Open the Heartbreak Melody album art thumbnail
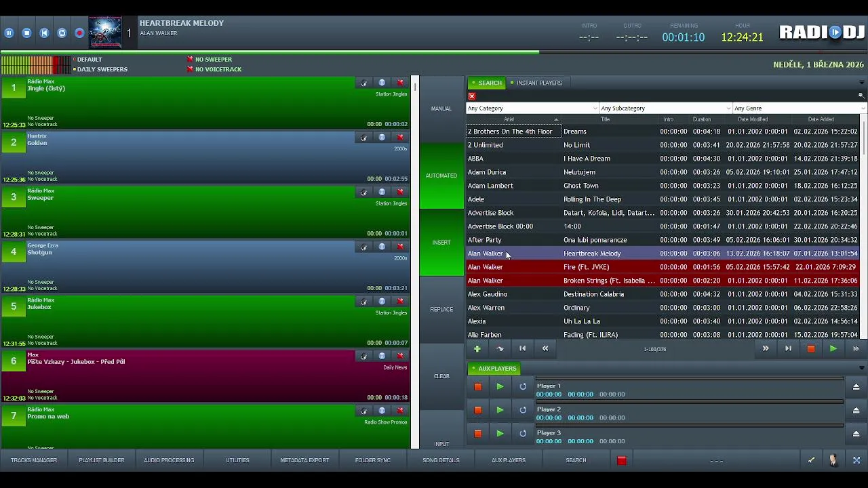 pos(105,33)
